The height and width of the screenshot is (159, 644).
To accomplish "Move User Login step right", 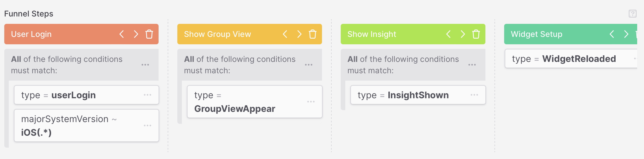I will click(x=136, y=34).
